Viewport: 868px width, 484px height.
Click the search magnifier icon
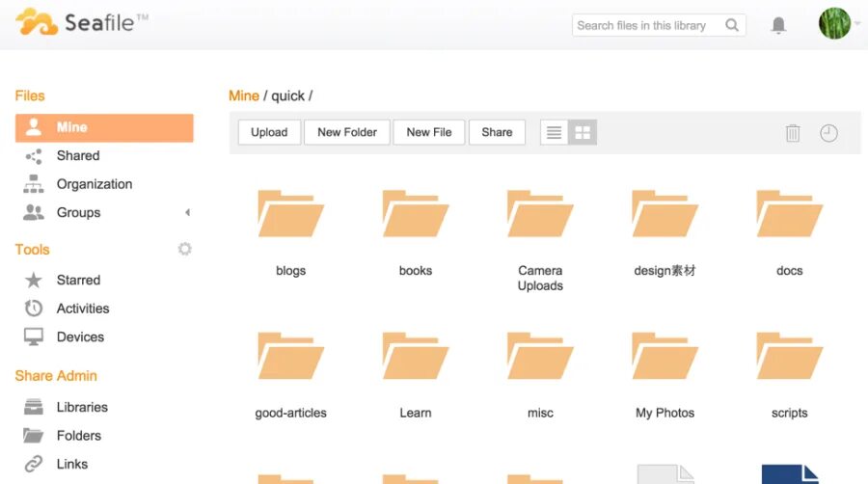tap(732, 25)
